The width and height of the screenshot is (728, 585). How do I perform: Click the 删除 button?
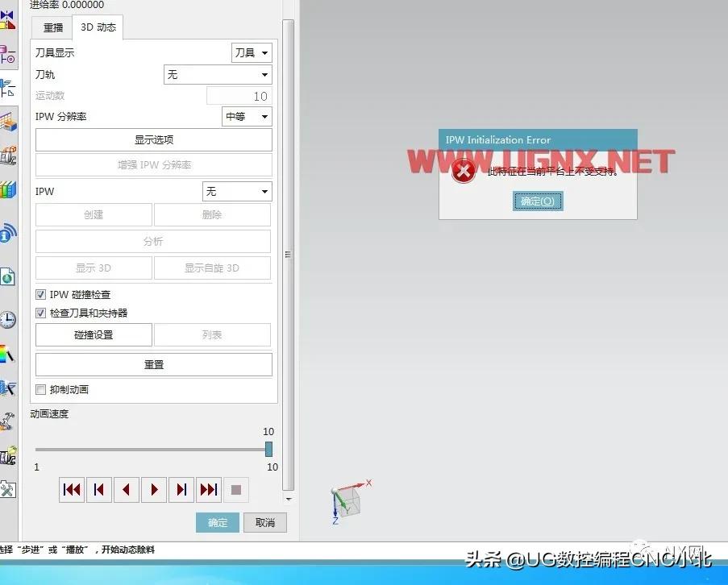click(212, 215)
